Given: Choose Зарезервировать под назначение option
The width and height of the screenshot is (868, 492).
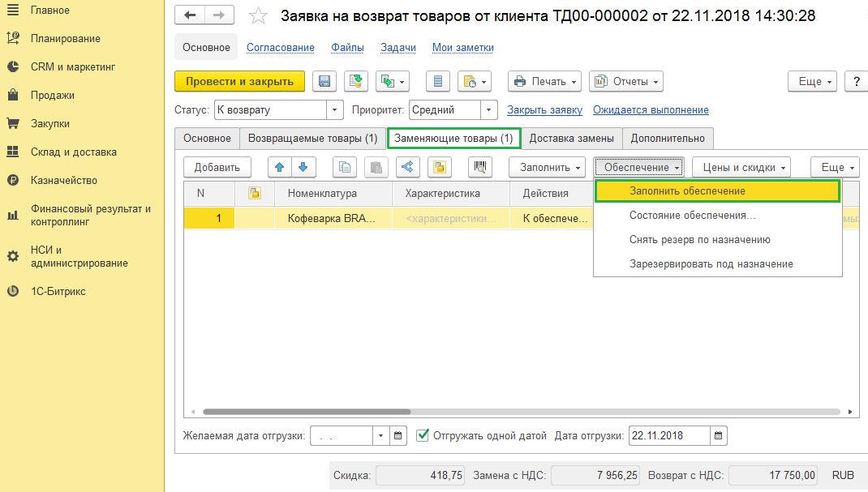Looking at the screenshot, I should 711,264.
